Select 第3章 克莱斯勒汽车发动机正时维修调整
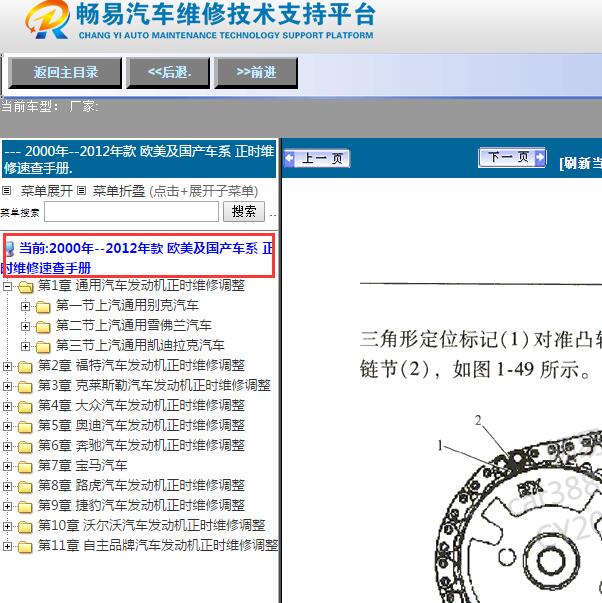Image resolution: width=602 pixels, height=603 pixels. 154,385
